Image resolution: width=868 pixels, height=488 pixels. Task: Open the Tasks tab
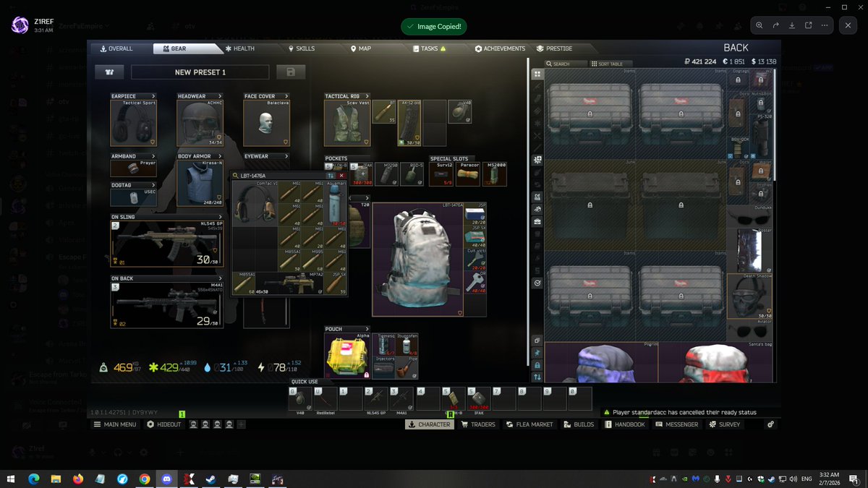430,48
